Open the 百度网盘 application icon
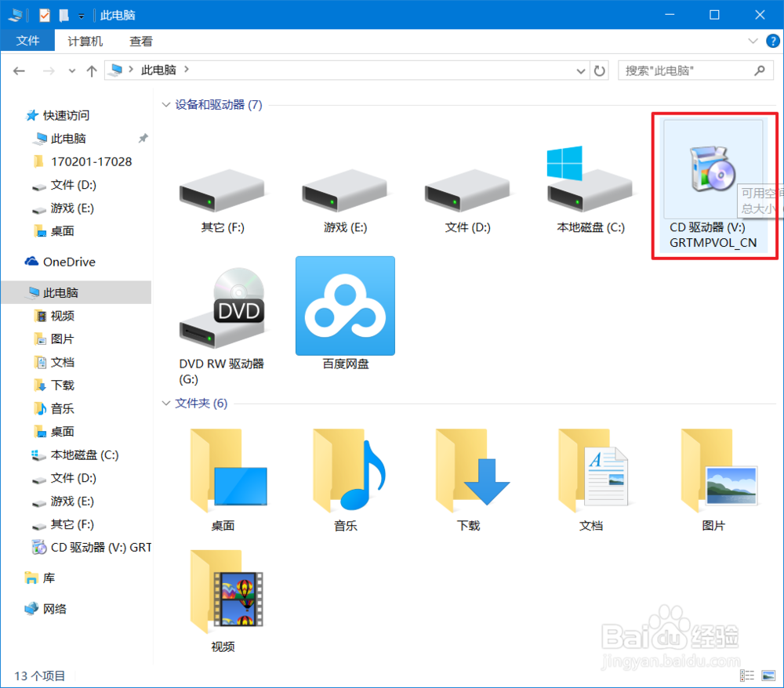This screenshot has height=688, width=784. tap(345, 306)
